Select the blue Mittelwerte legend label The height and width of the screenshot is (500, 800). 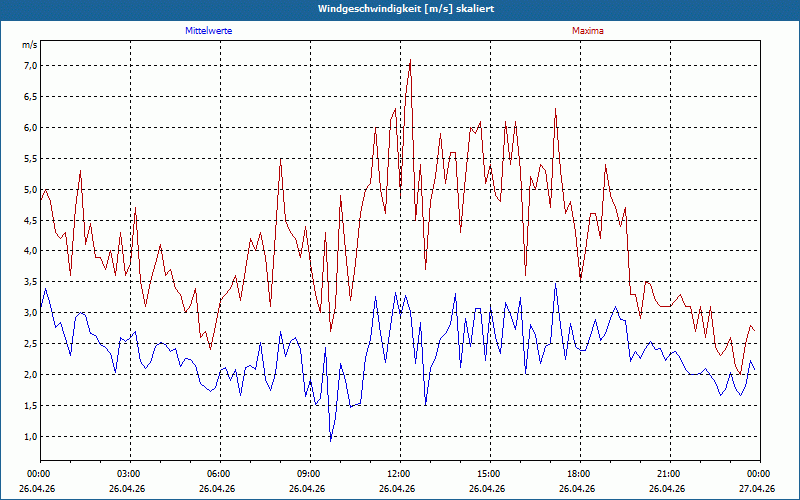(209, 31)
